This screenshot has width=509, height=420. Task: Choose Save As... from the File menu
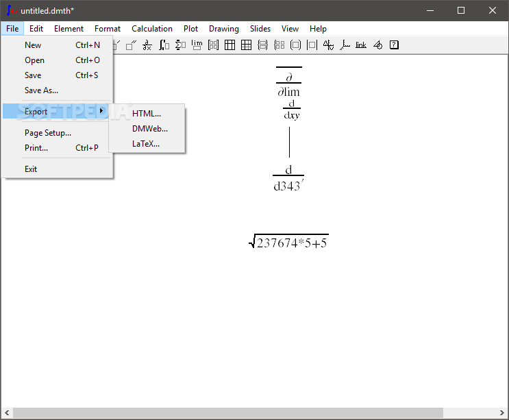point(57,90)
